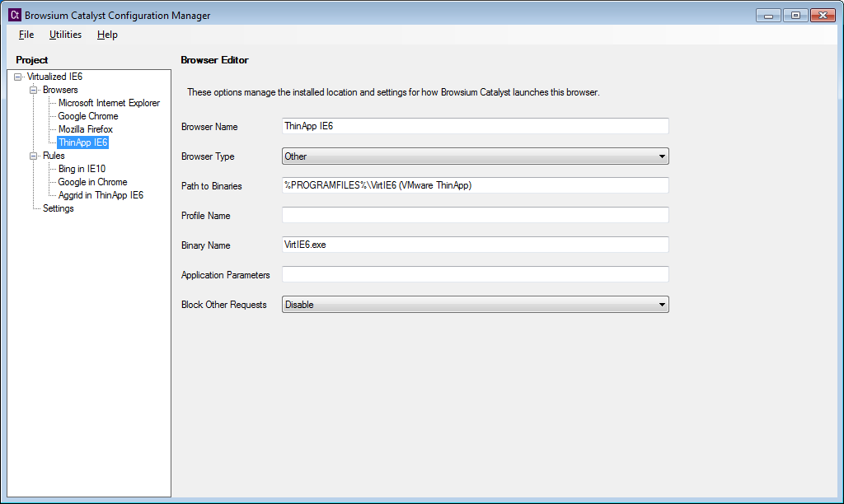Viewport: 844px width, 504px height.
Task: Click the empty Profile Name field
Action: (x=476, y=215)
